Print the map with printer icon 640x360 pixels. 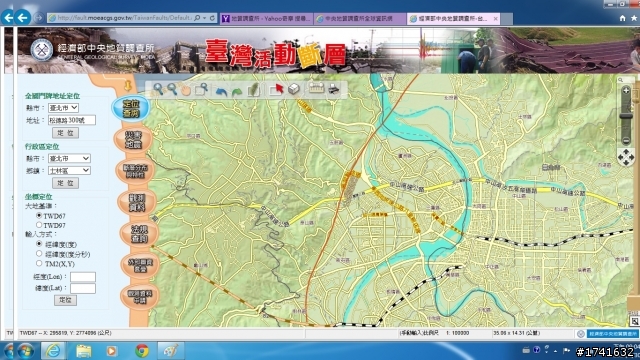(334, 89)
